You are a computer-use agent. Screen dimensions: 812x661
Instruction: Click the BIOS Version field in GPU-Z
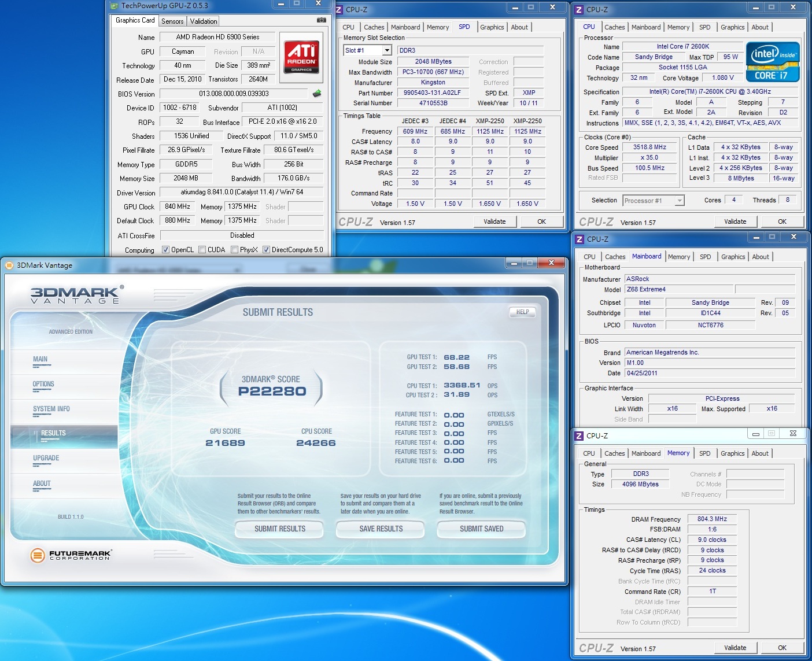(234, 94)
